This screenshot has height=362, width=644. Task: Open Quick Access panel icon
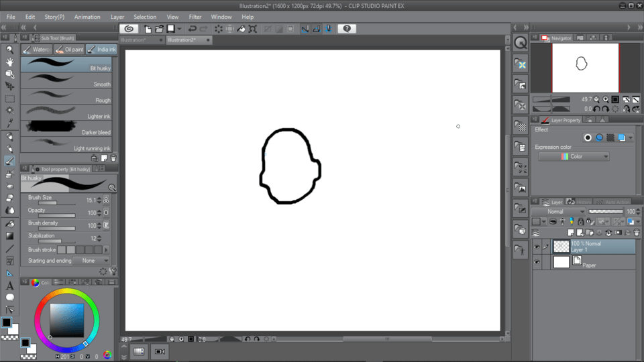click(x=521, y=42)
